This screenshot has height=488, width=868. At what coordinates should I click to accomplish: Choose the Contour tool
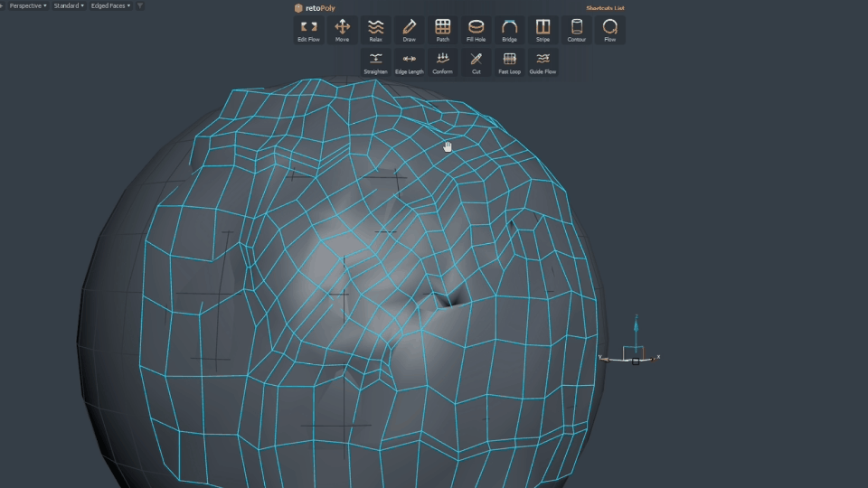(576, 31)
